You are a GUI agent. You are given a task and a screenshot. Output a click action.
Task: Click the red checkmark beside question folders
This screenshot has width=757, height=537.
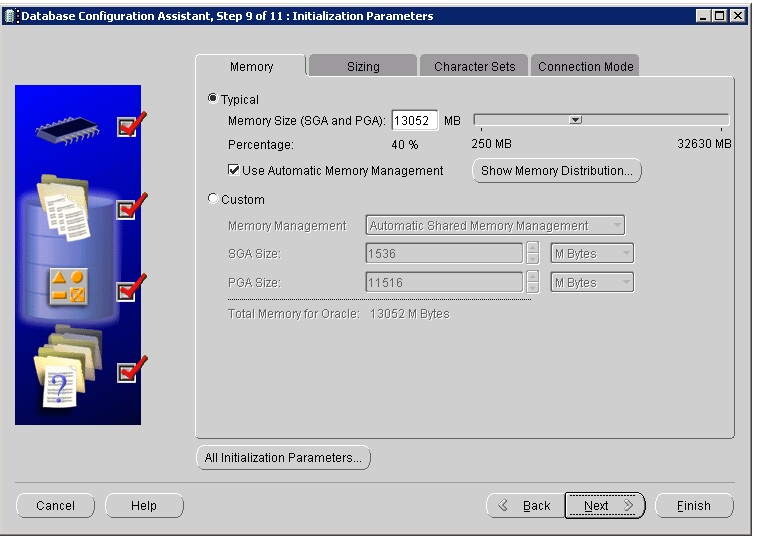coord(130,371)
